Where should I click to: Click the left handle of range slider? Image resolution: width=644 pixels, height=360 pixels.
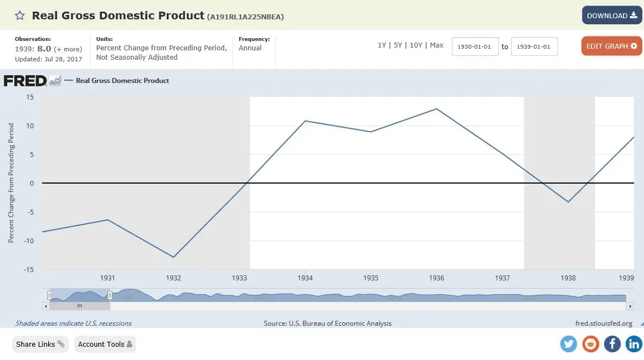pos(49,295)
